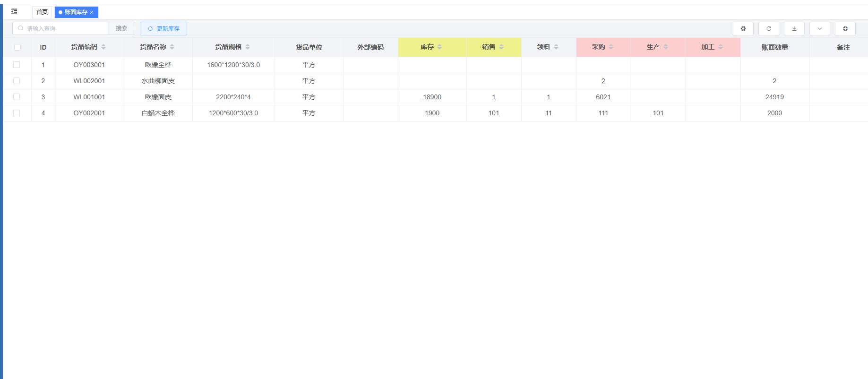This screenshot has width=868, height=379.
Task: Open table settings via the gear icon
Action: click(743, 29)
